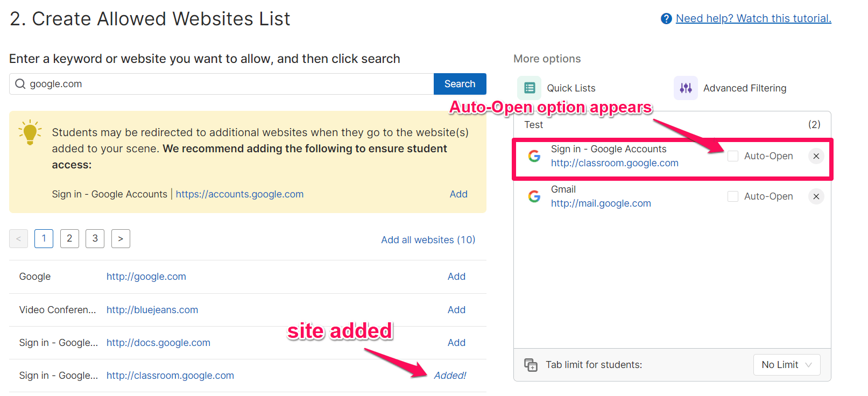The height and width of the screenshot is (396, 868).
Task: Click Add all websites (10)
Action: tap(428, 240)
